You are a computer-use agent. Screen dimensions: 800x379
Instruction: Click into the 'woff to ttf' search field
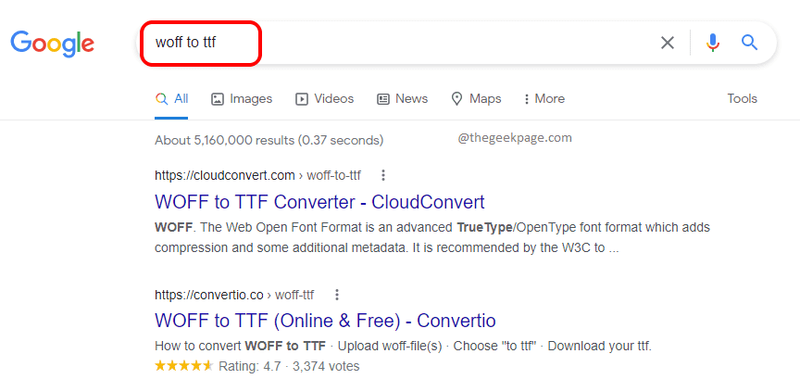click(398, 43)
